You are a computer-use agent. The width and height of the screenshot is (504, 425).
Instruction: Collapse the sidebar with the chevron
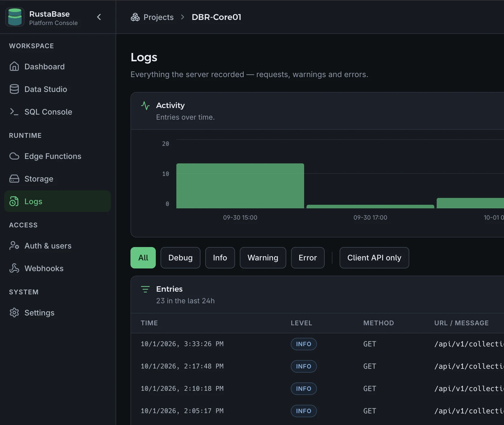tap(99, 17)
